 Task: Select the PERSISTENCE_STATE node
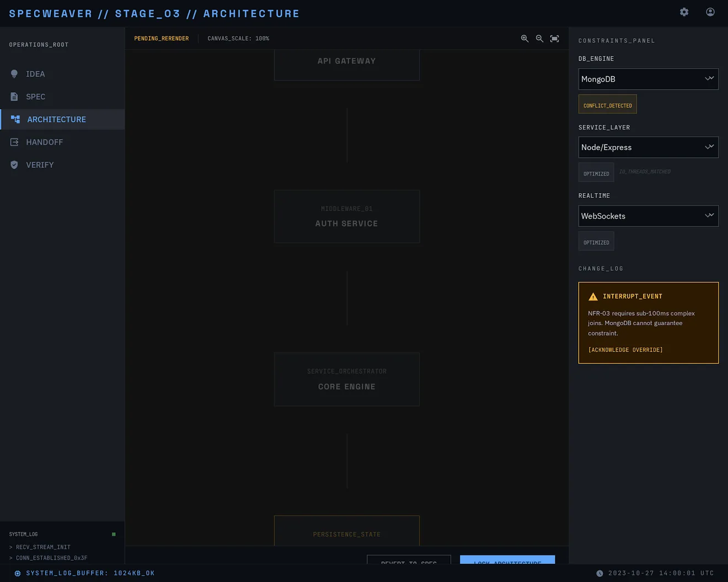tap(347, 531)
